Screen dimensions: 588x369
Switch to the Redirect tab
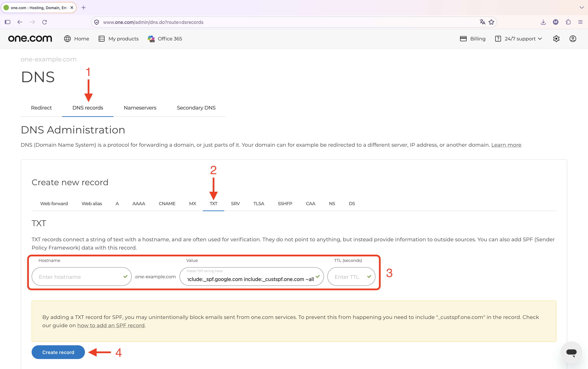click(x=41, y=108)
